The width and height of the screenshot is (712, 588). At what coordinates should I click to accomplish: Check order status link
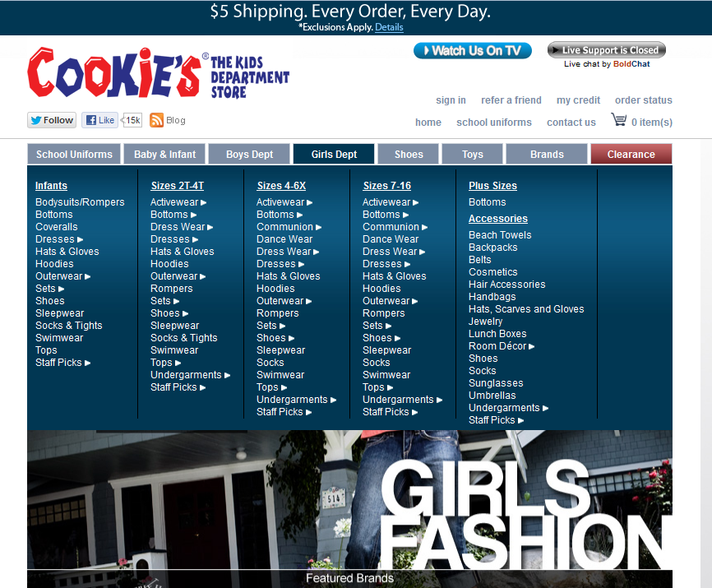tap(644, 100)
